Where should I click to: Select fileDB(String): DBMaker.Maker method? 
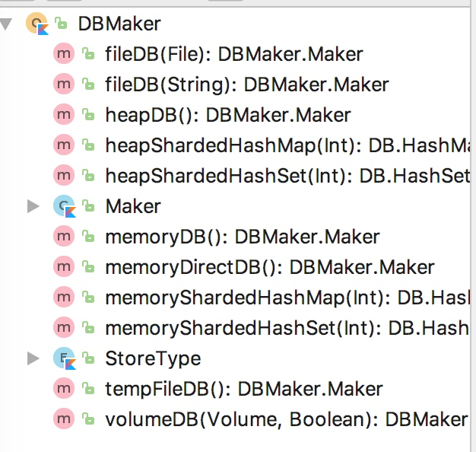pos(247,84)
